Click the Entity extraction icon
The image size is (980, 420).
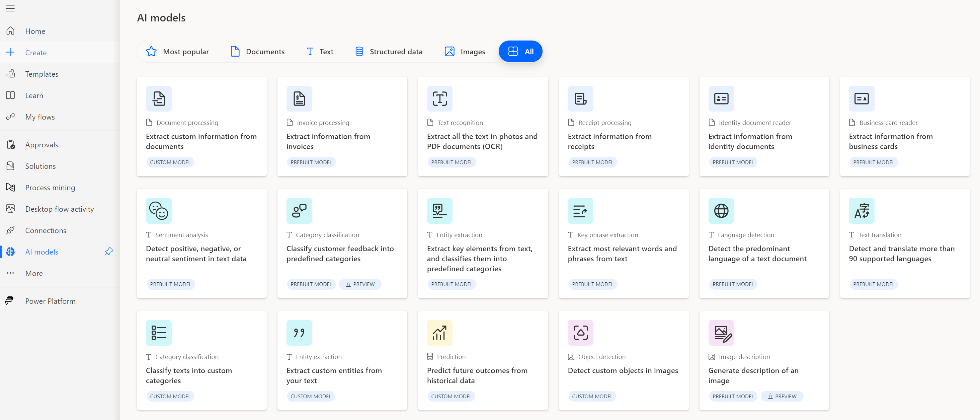click(439, 210)
